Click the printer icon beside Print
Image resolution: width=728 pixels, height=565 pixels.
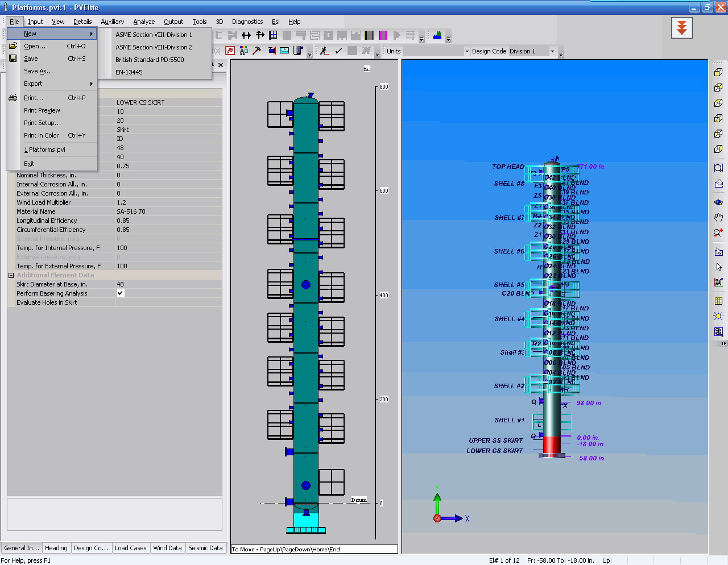click(x=13, y=98)
